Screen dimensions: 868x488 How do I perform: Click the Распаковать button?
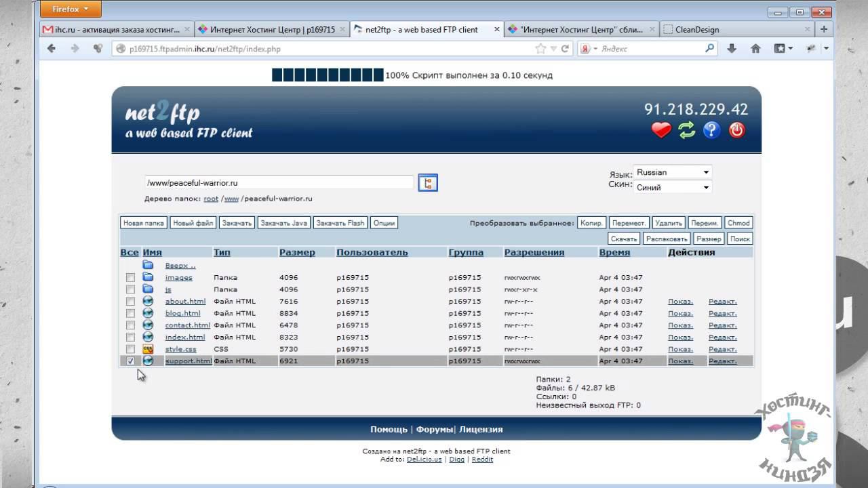pyautogui.click(x=667, y=239)
